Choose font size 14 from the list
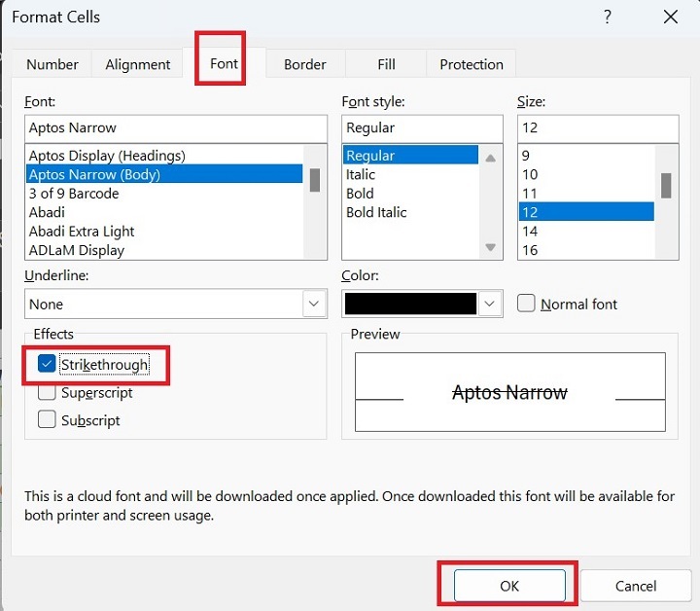This screenshot has width=700, height=611. [x=530, y=232]
